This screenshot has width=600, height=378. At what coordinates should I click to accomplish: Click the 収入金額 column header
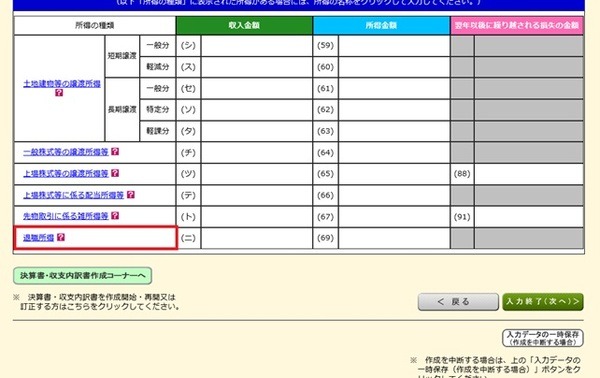[244, 26]
